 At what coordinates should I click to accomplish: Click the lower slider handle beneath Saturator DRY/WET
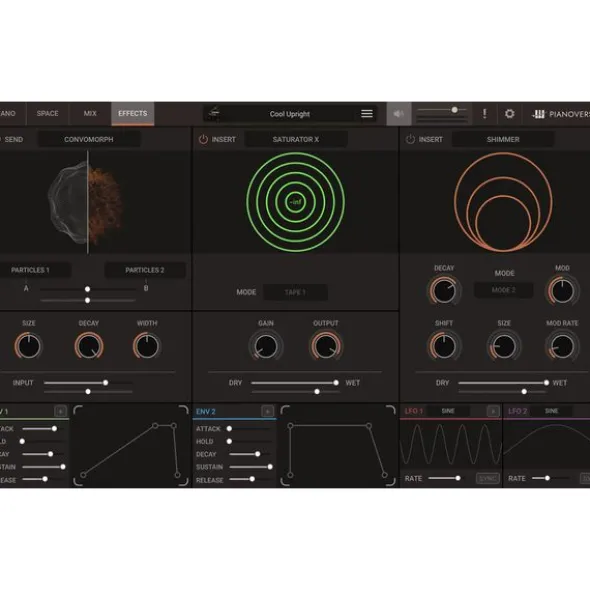pyautogui.click(x=317, y=392)
